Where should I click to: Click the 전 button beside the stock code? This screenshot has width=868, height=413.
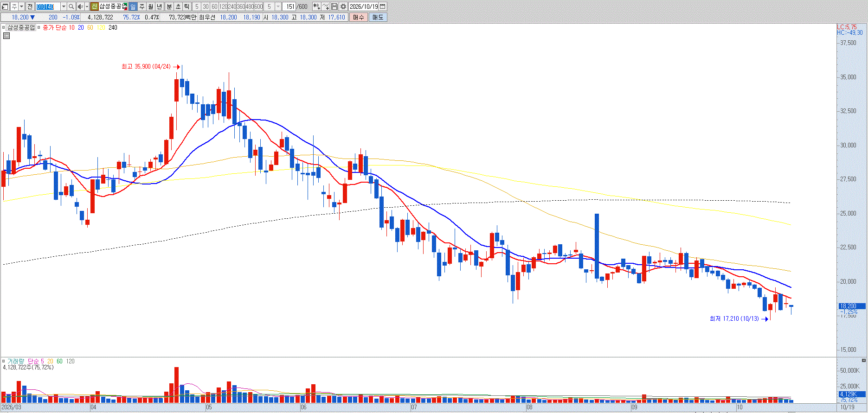30,6
